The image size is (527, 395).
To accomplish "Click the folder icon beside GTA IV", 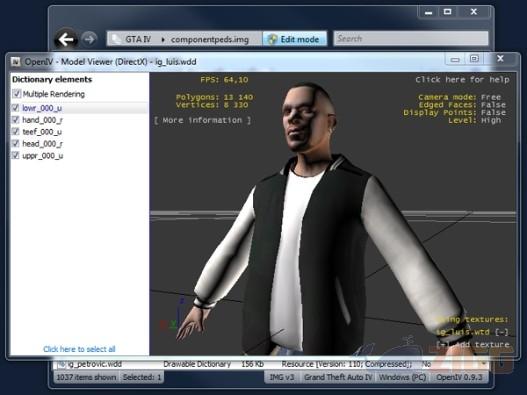I will pos(117,39).
